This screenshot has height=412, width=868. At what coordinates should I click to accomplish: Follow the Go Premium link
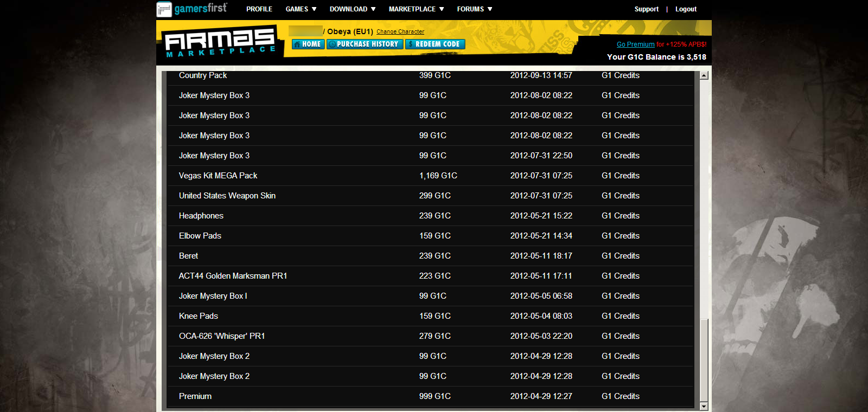pyautogui.click(x=635, y=44)
